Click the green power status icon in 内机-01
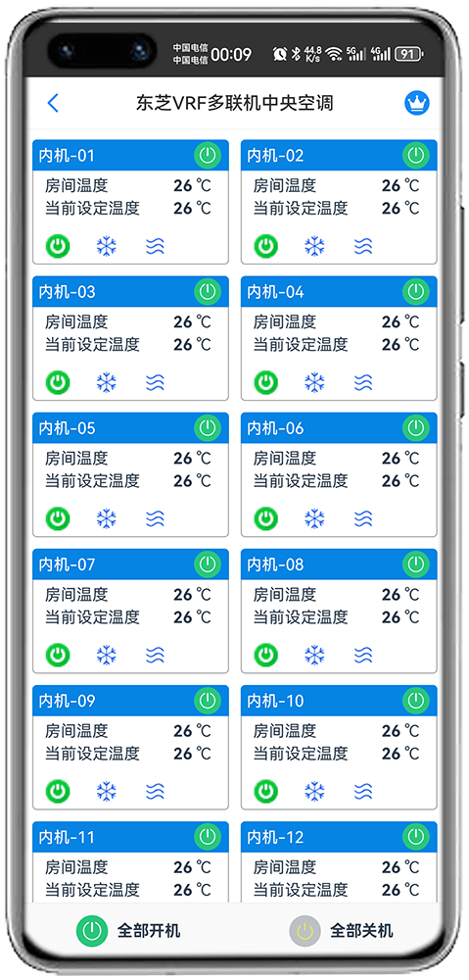The height and width of the screenshot is (980, 469). (x=58, y=246)
